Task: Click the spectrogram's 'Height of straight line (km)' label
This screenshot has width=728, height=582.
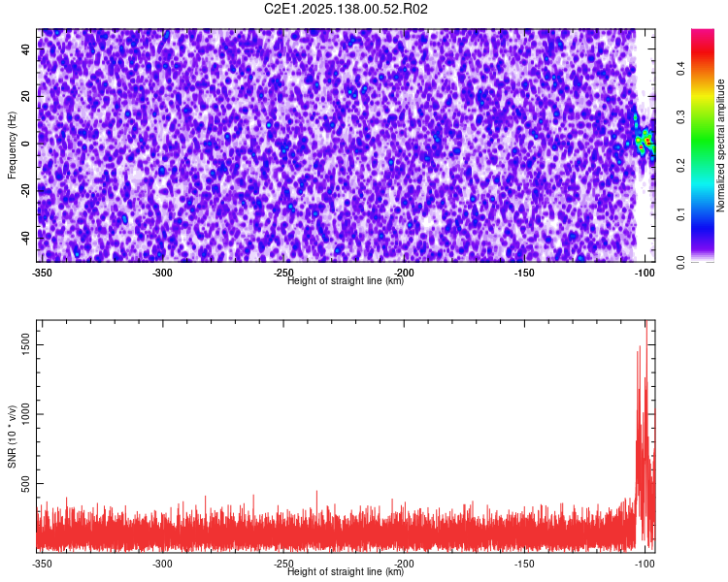Action: (x=346, y=280)
